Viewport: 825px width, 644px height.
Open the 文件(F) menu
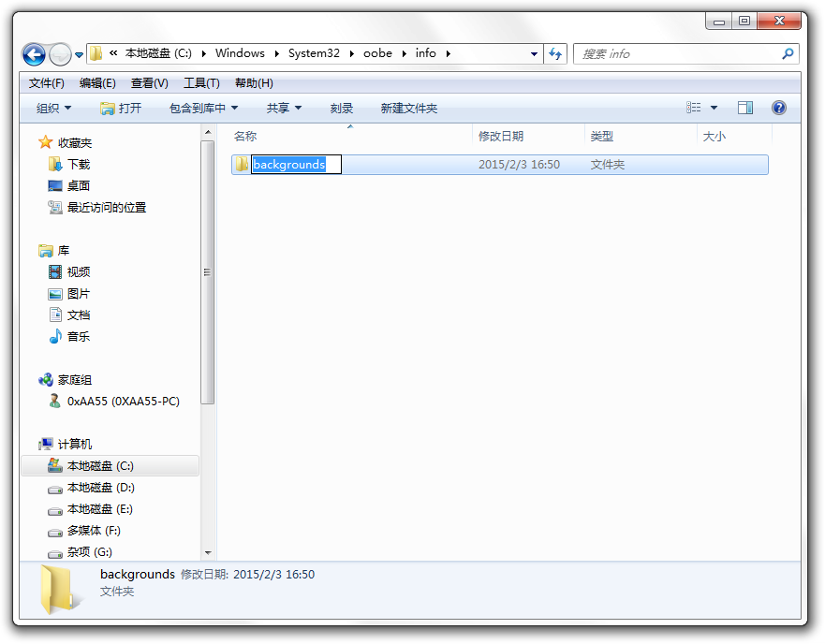click(46, 83)
